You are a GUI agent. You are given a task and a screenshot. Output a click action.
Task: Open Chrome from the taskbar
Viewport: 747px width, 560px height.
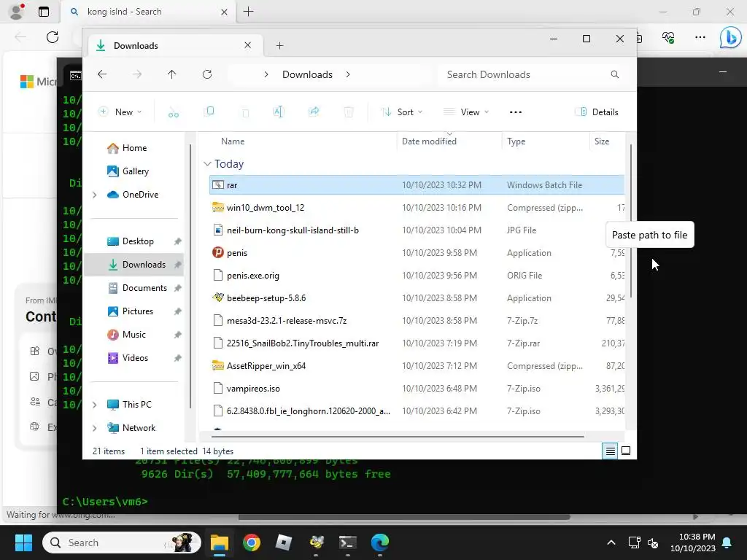(251, 542)
